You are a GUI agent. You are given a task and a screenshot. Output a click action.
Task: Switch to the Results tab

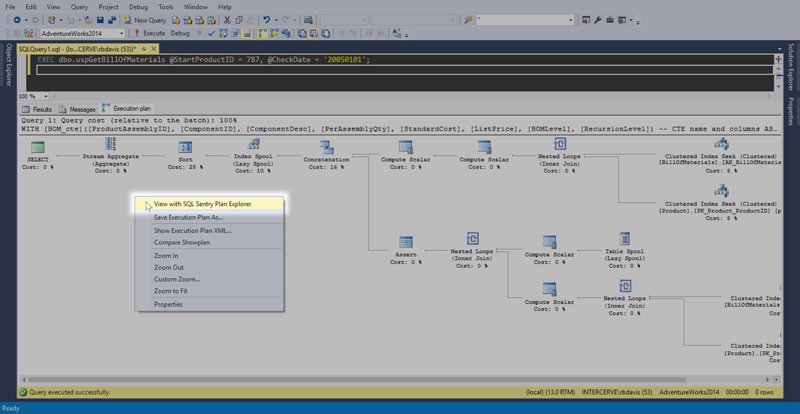[x=38, y=108]
